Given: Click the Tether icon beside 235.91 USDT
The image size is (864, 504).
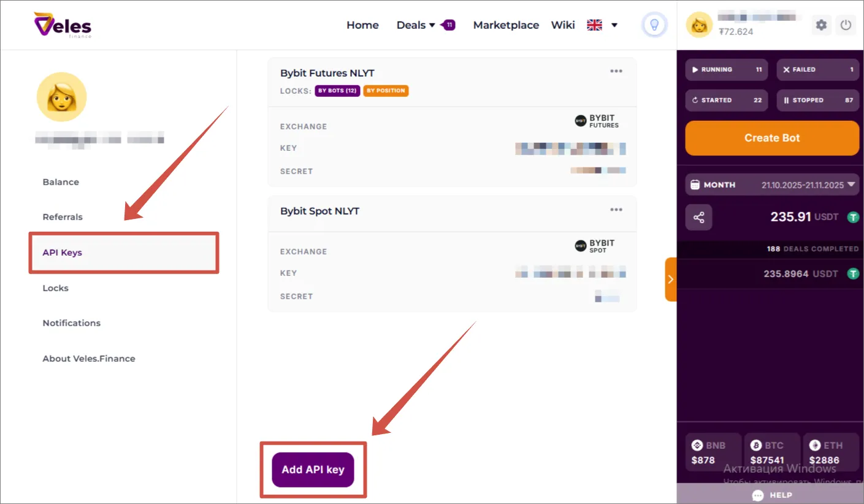Looking at the screenshot, I should coord(853,216).
